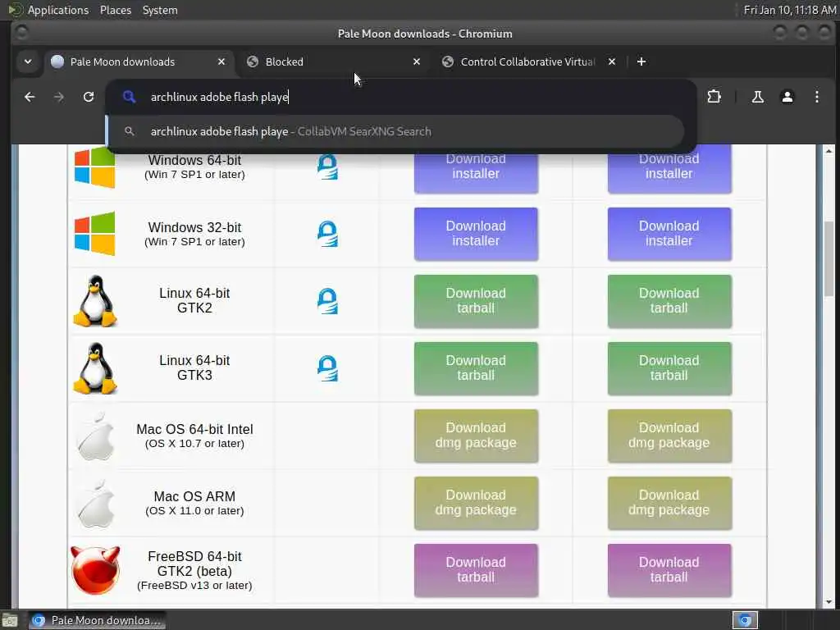Choose the CollabVM SearXNG Search suggestion
Screen dimensions: 840x630
click(x=396, y=131)
